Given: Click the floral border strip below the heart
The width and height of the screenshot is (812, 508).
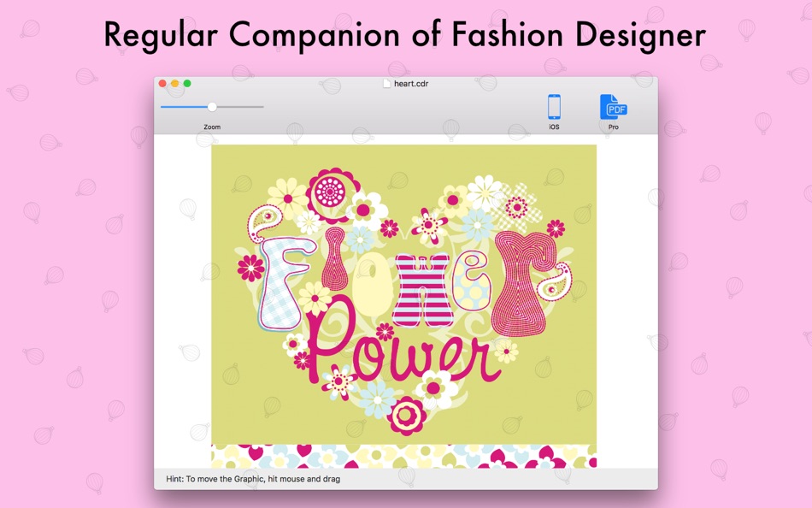Looking at the screenshot, I should tap(404, 456).
